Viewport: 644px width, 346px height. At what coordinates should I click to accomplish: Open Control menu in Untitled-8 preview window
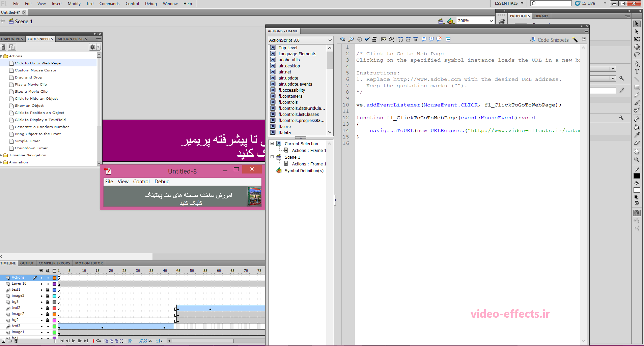point(141,182)
